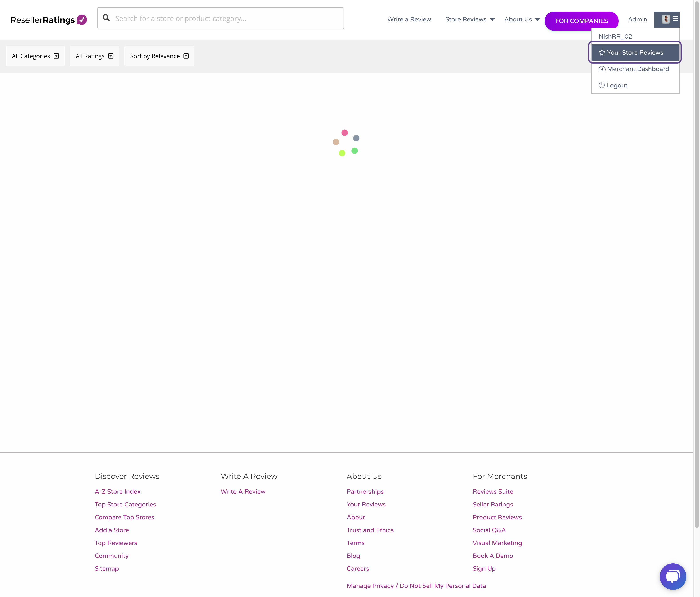
Task: Expand the All Categories filter dropdown
Action: pyautogui.click(x=35, y=56)
